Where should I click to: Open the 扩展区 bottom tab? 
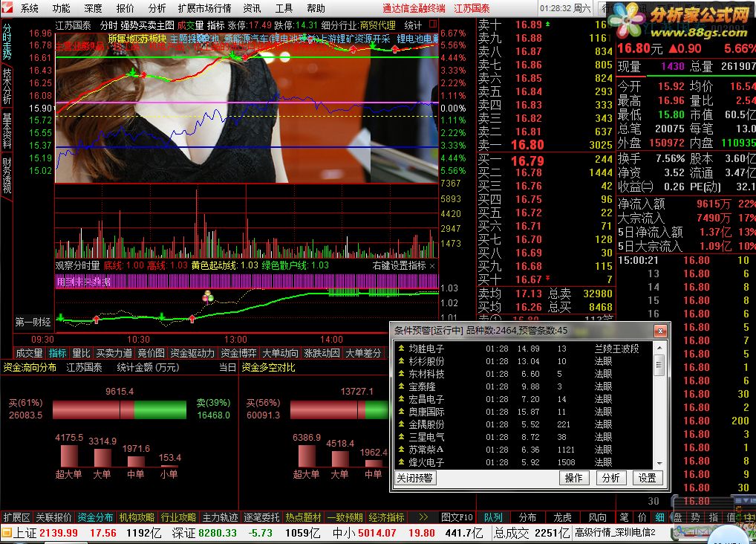(x=16, y=517)
